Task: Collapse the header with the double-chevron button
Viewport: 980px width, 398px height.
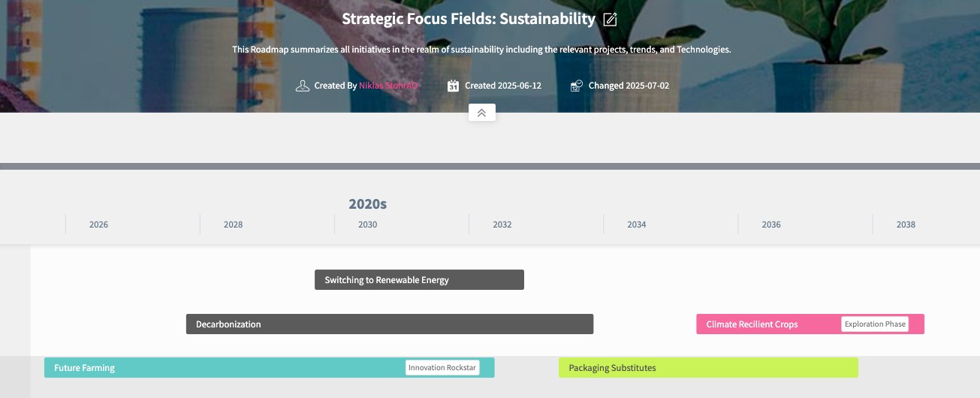Action: click(x=481, y=113)
